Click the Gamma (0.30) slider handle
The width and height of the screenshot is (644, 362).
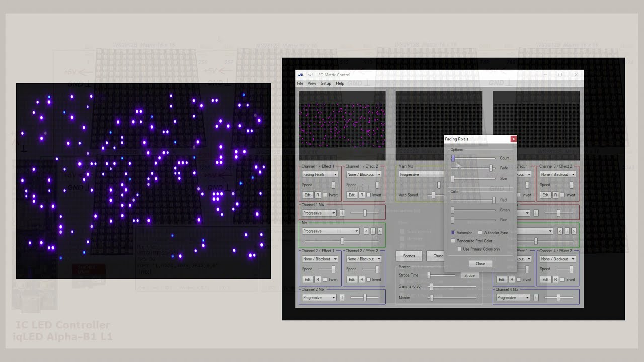tap(431, 287)
